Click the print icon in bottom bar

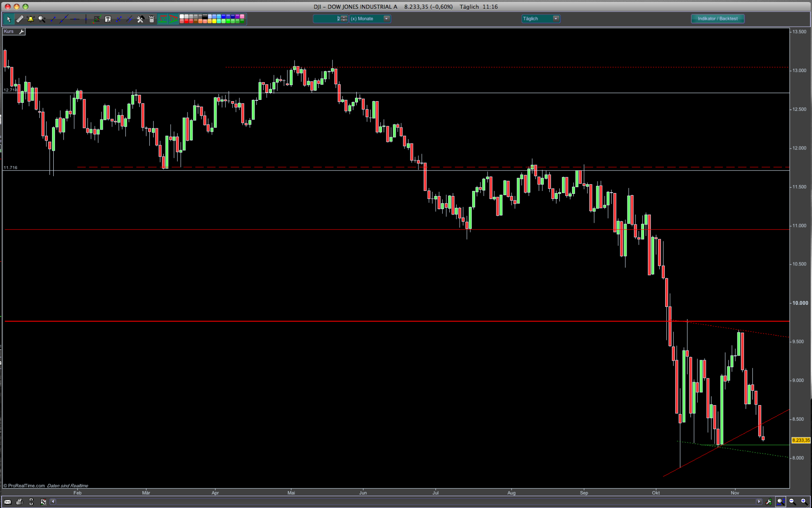(x=19, y=502)
